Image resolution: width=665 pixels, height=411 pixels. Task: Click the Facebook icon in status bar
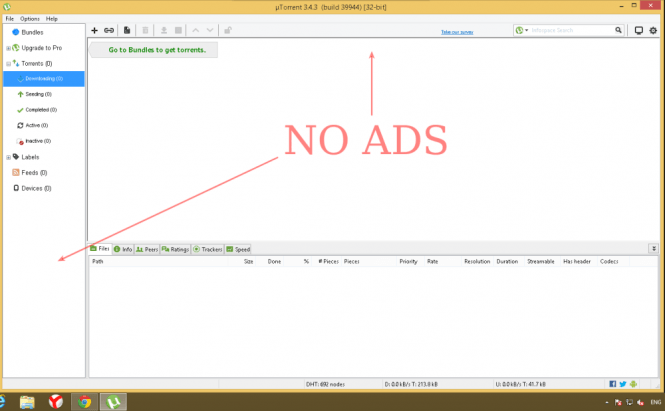pos(612,384)
